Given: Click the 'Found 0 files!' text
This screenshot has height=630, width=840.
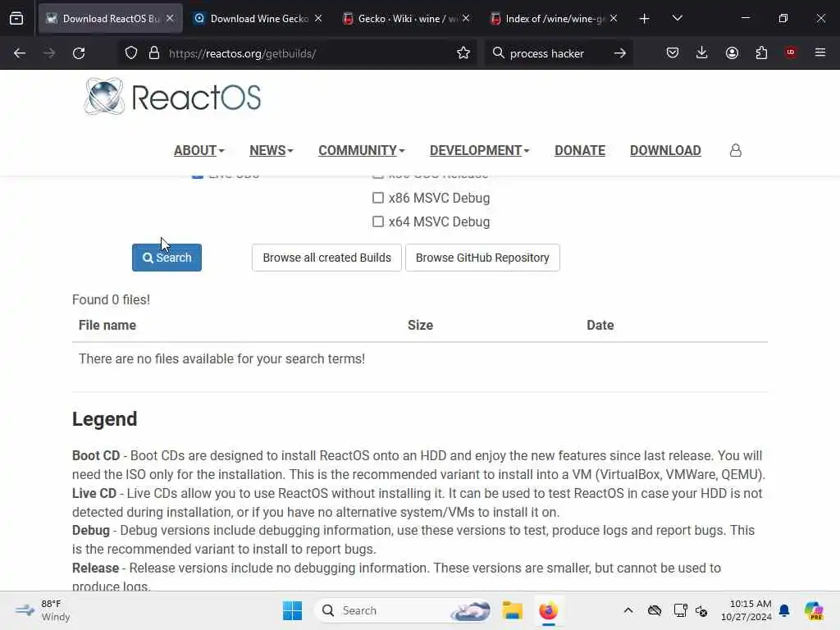Looking at the screenshot, I should click(111, 299).
